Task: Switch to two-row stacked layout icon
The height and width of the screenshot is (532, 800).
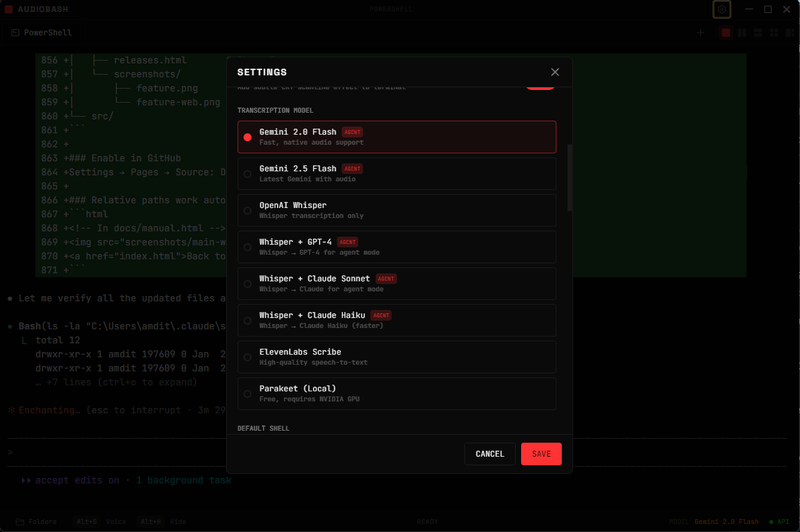Action: [x=758, y=33]
